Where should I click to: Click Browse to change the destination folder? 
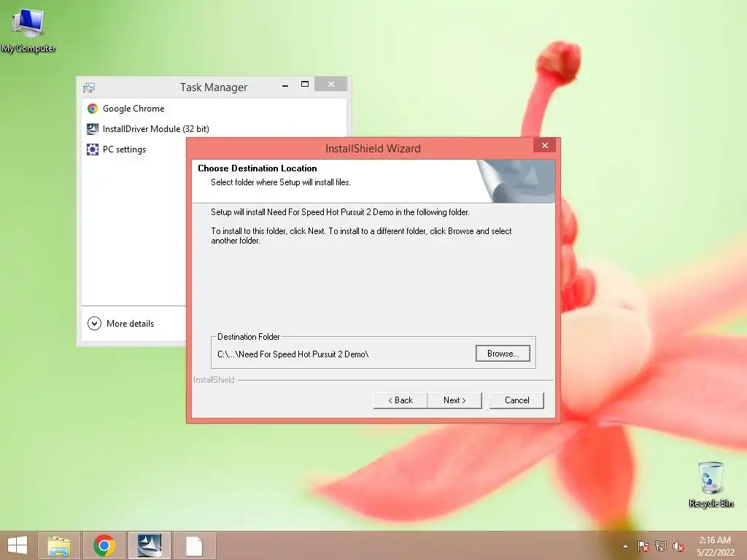[503, 354]
